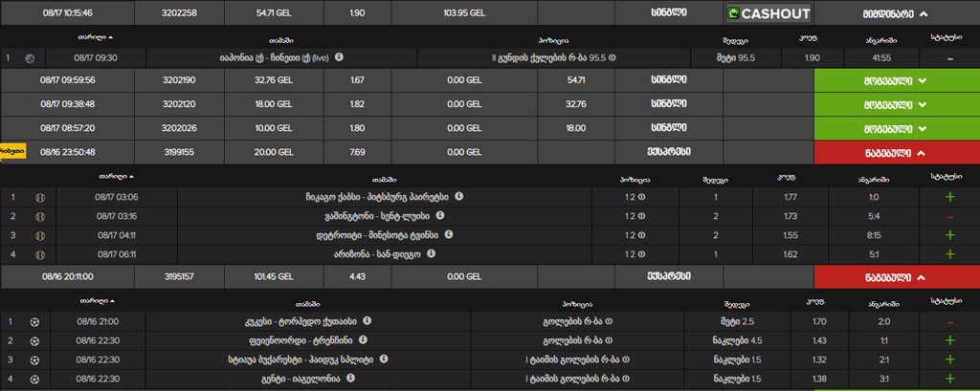Collapse წაგებული details for bet 3199155
Image resolution: width=980 pixels, height=391 pixels.
[897, 152]
